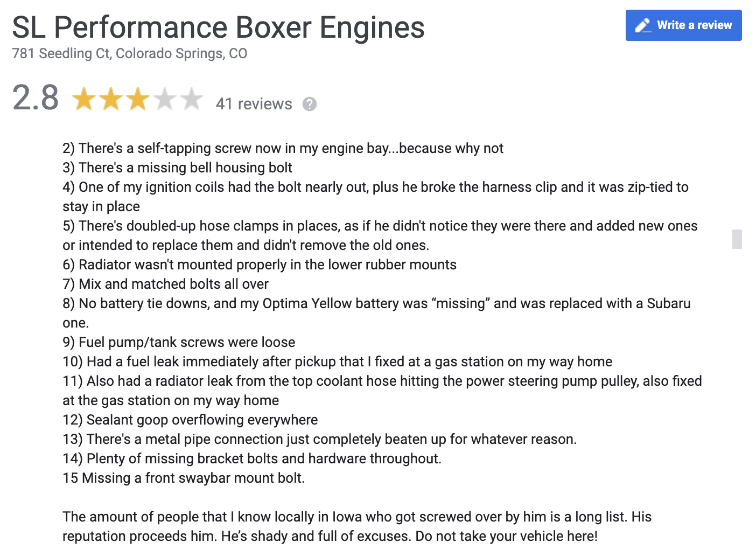Screen dimensions: 756x556
Task: Click the first gold rating star
Action: 85,100
